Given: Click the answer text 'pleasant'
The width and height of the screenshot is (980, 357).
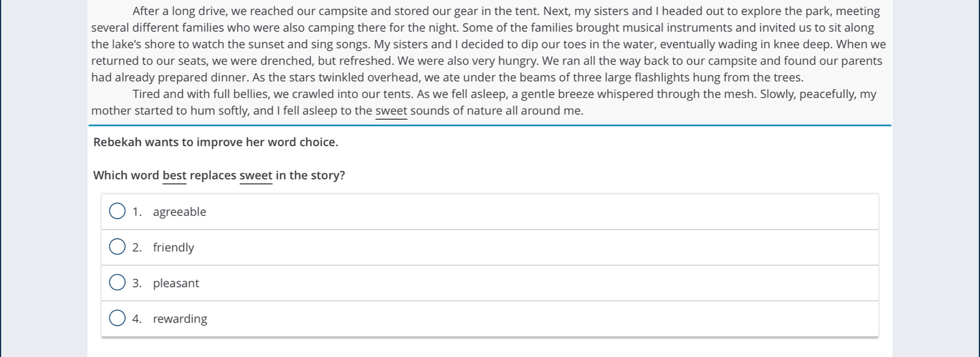Looking at the screenshot, I should click(176, 283).
